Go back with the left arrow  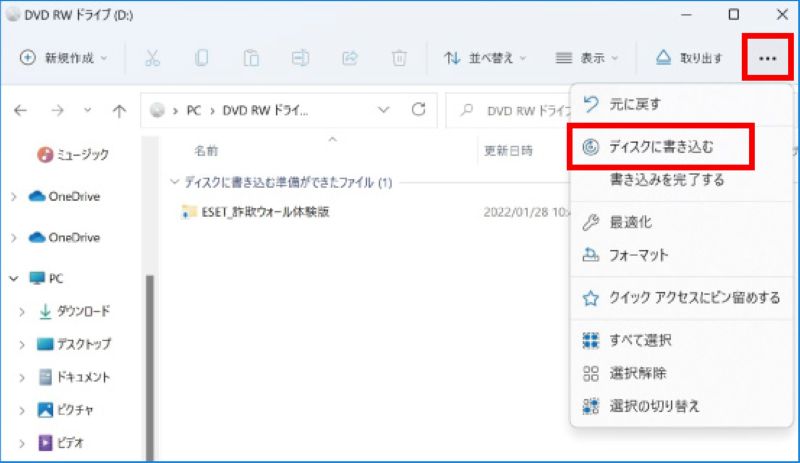point(20,110)
